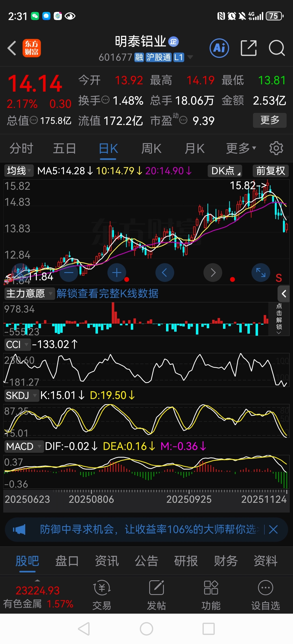
Task: Tap the L1 quote level badge
Action: coord(179,57)
